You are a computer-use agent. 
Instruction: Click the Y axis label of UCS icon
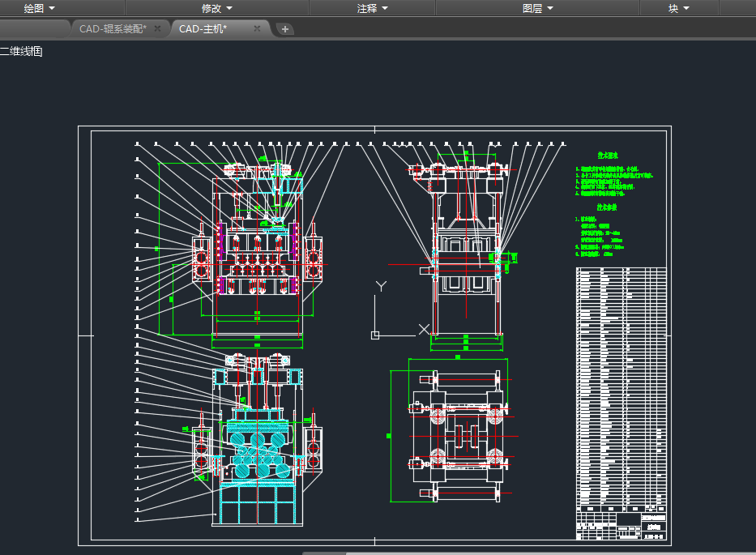pos(381,286)
